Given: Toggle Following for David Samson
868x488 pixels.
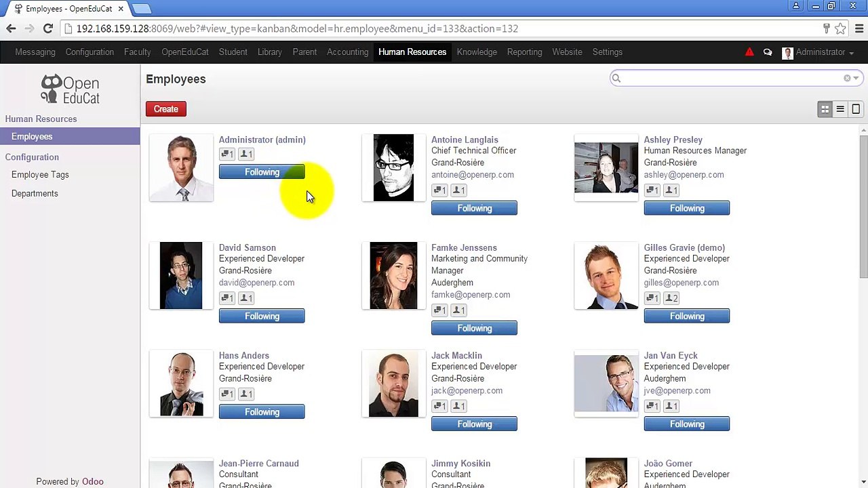Looking at the screenshot, I should (262, 317).
